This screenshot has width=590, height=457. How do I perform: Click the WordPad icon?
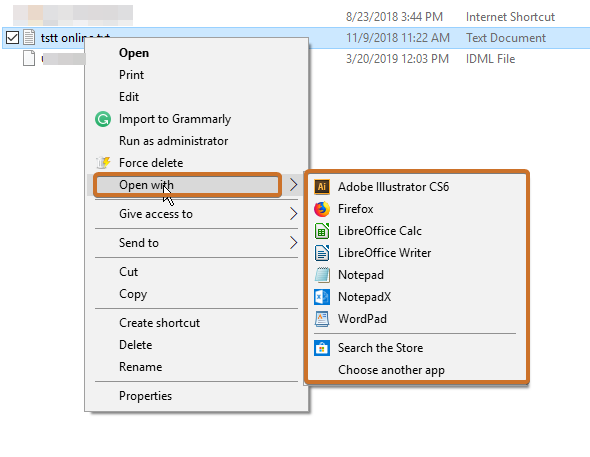pyautogui.click(x=322, y=319)
